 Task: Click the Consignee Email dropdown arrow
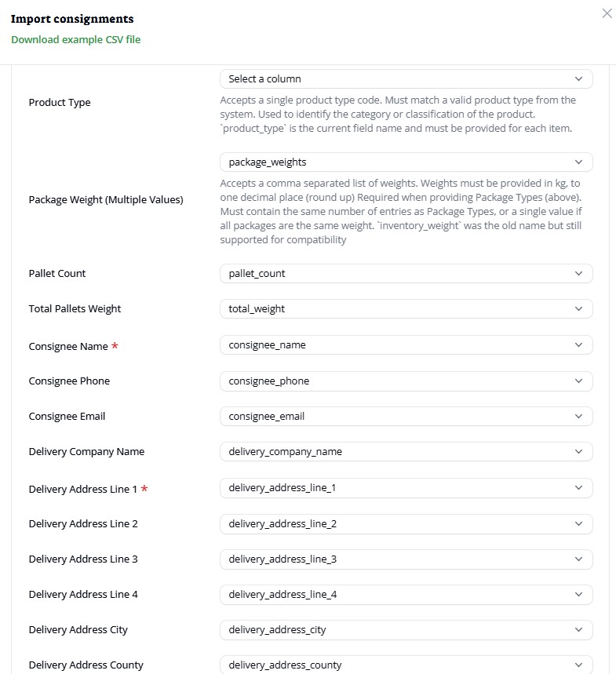578,417
